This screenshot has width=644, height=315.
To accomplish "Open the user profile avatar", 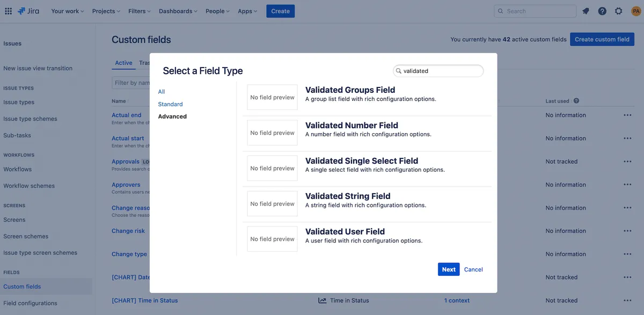I will click(x=636, y=11).
